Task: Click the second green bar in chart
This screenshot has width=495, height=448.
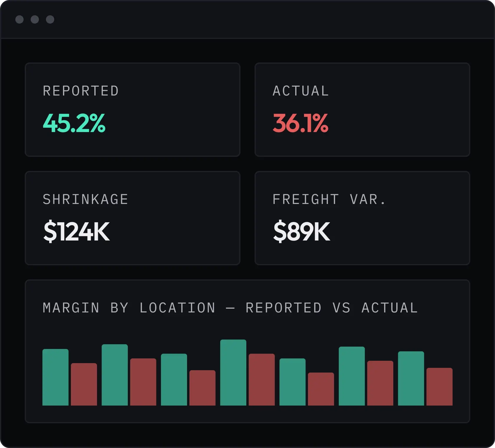Action: [x=115, y=375]
